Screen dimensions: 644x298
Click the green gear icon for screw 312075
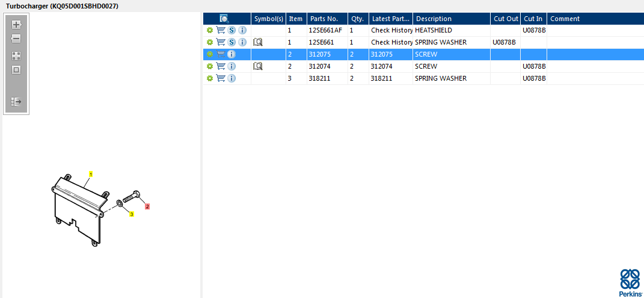coord(209,54)
